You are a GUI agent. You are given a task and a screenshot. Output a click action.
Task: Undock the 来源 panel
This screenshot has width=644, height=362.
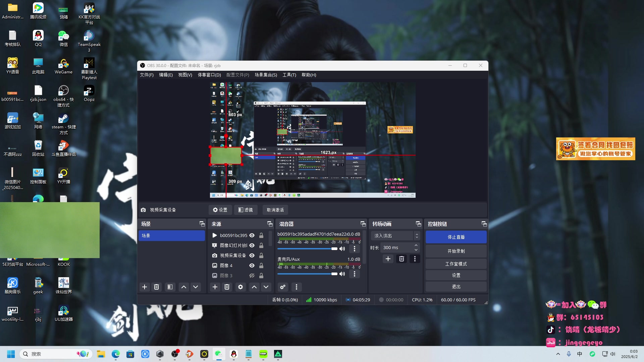click(270, 224)
